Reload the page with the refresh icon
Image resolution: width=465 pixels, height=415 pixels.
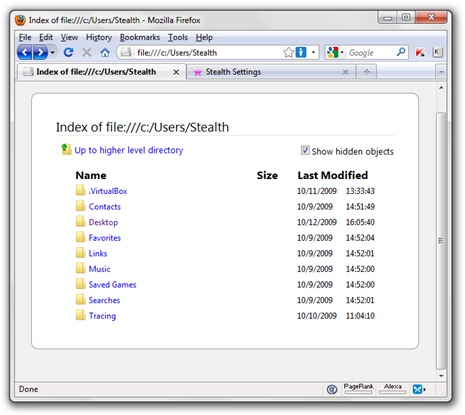(x=69, y=52)
